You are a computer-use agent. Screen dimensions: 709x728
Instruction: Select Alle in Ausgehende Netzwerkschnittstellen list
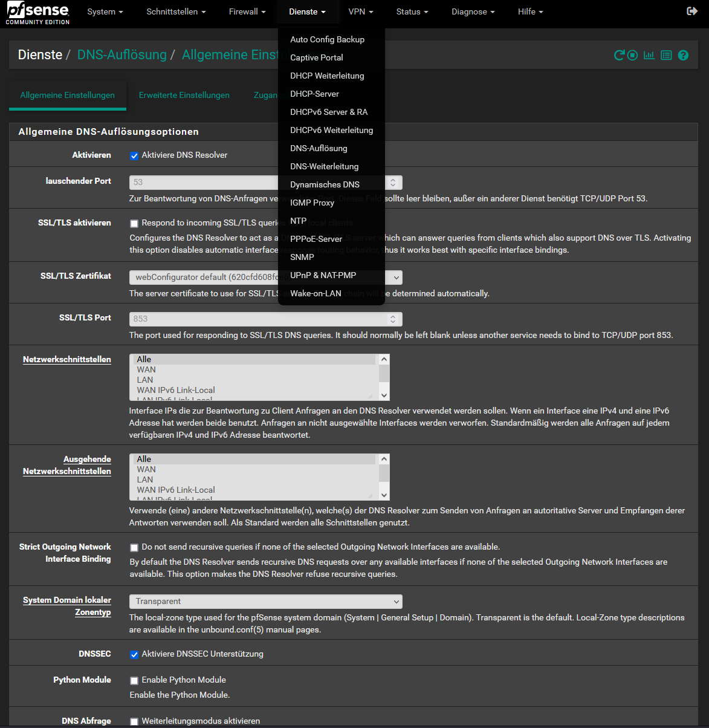(254, 460)
